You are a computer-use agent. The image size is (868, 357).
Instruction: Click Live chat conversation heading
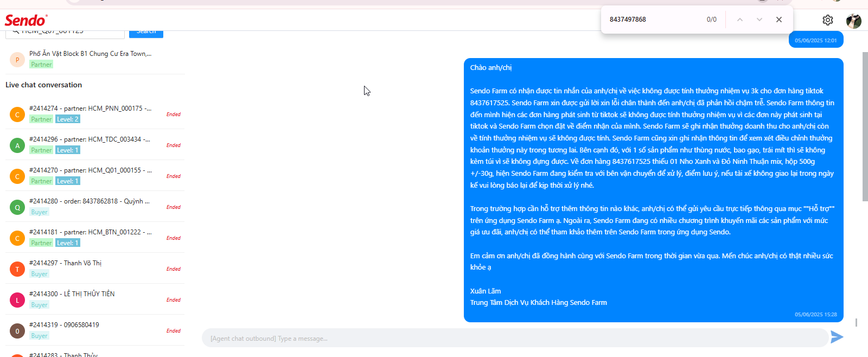[44, 85]
